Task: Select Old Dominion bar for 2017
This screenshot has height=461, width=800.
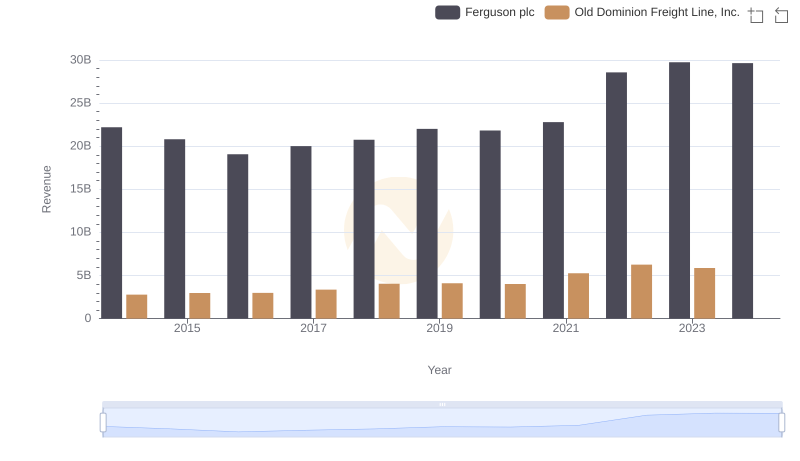Action: click(326, 304)
